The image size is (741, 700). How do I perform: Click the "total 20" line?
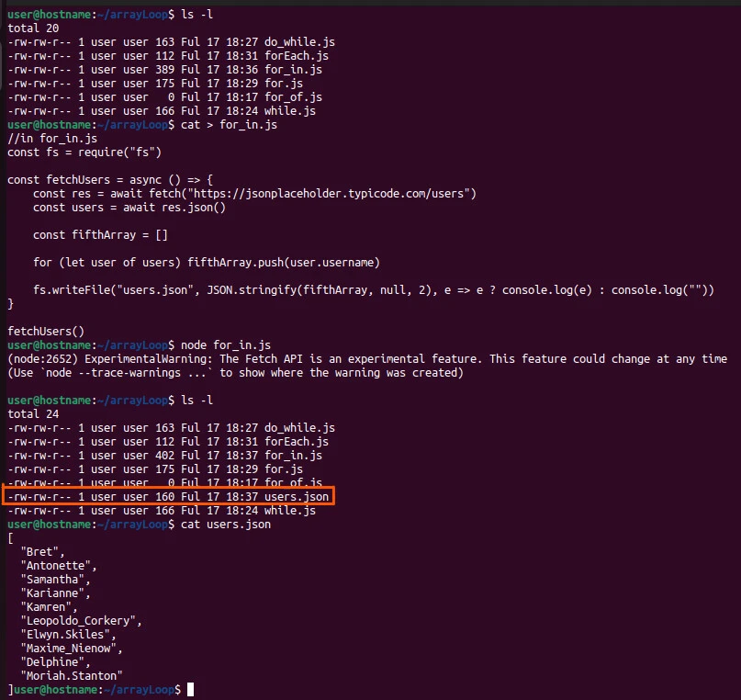(34, 28)
